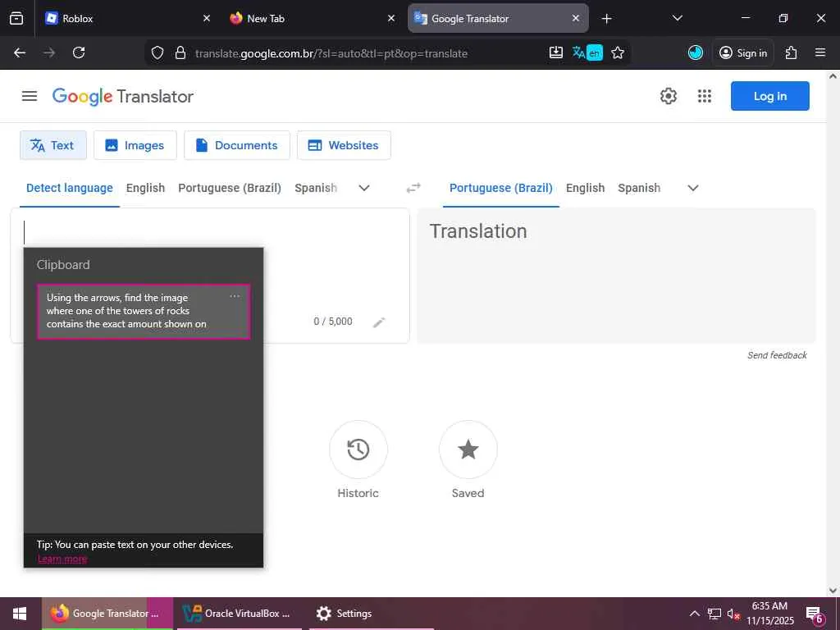
Task: Open a new browser tab with plus
Action: point(606,19)
